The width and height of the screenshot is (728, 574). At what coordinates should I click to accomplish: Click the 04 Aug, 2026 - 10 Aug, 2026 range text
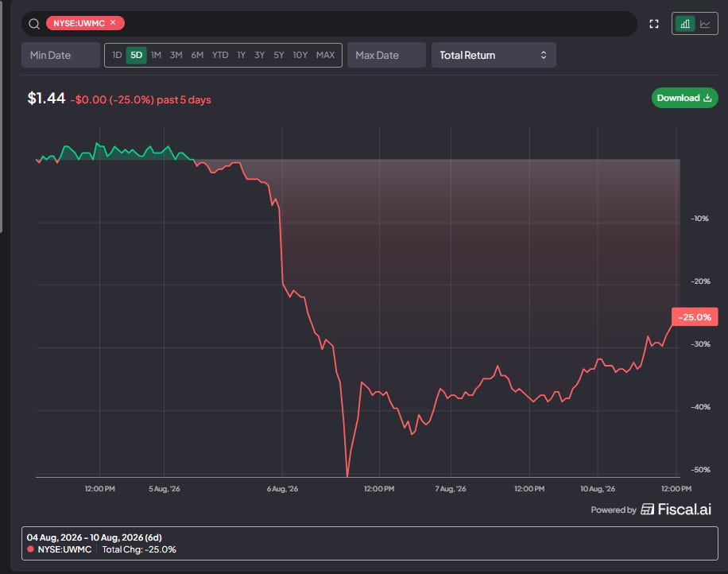point(95,537)
